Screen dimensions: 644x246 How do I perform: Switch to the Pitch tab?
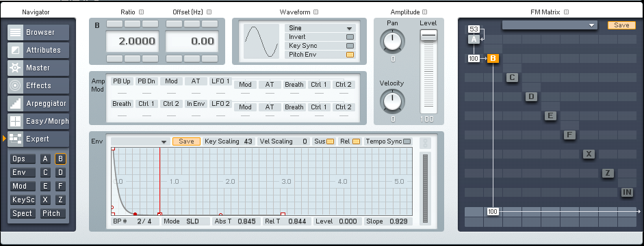(x=53, y=213)
